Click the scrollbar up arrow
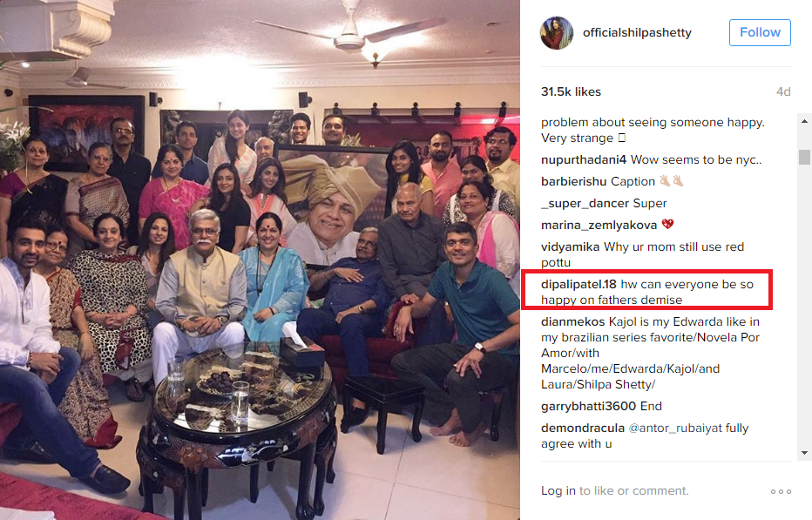This screenshot has width=812, height=520. tap(804, 121)
